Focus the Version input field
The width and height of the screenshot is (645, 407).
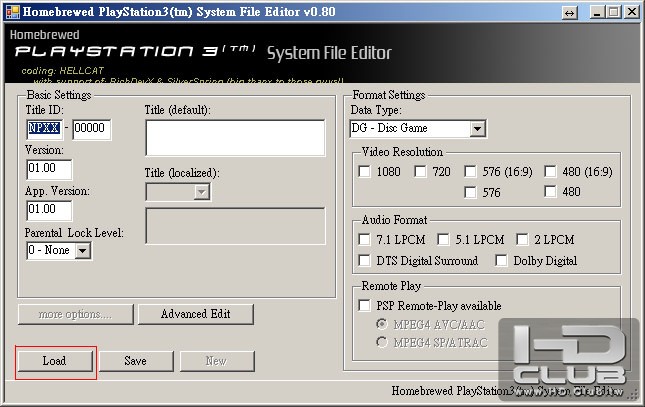(x=49, y=169)
